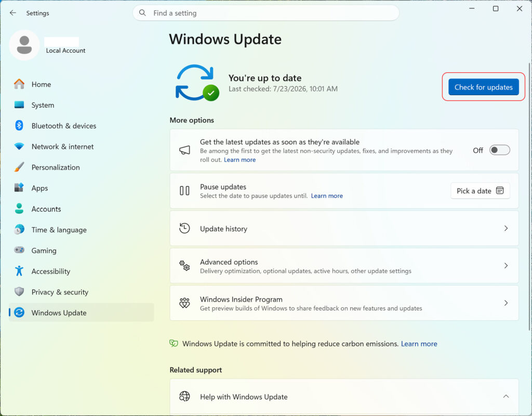Click the calendar icon in Pick a date
532x416 pixels.
(x=500, y=190)
